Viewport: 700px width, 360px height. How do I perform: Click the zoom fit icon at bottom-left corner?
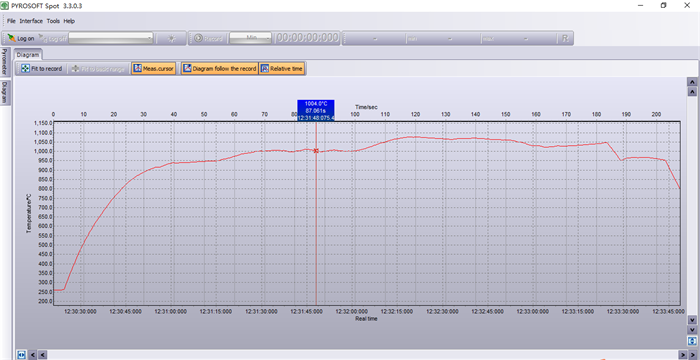[21, 355]
